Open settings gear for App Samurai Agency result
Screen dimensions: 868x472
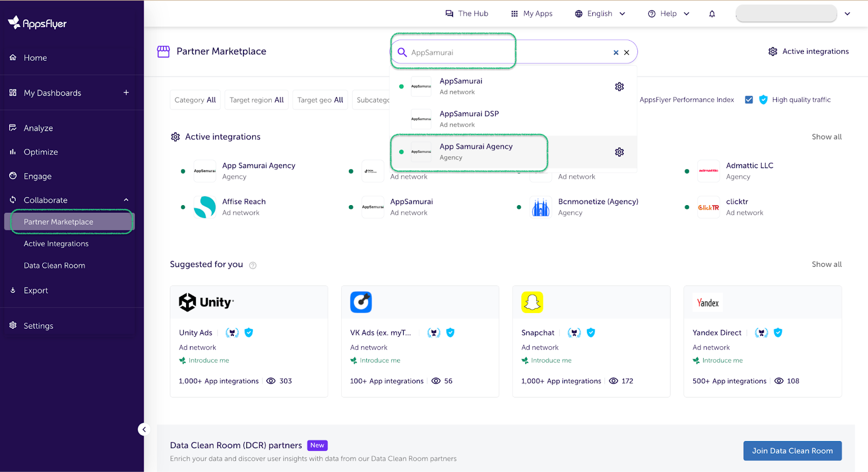(x=620, y=152)
